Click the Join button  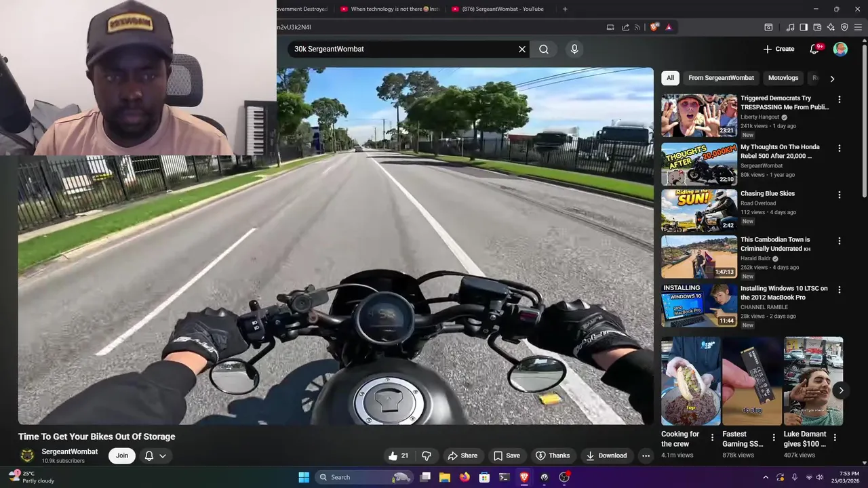click(122, 455)
